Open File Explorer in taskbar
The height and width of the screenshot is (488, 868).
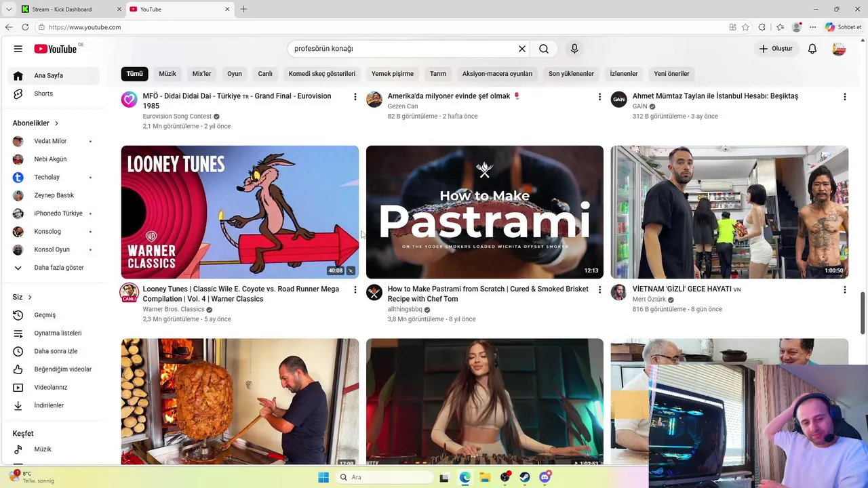(485, 477)
